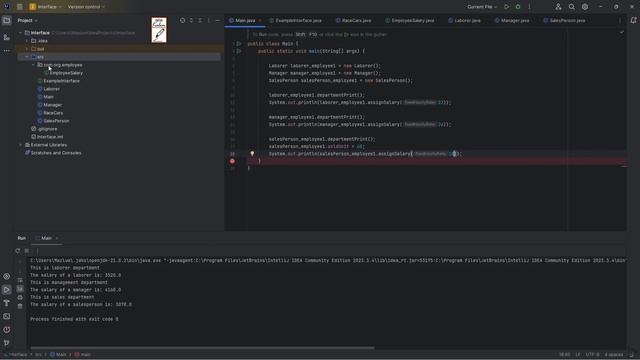Click src breadcrumb in status bar
The width and height of the screenshot is (640, 360).
click(38, 355)
